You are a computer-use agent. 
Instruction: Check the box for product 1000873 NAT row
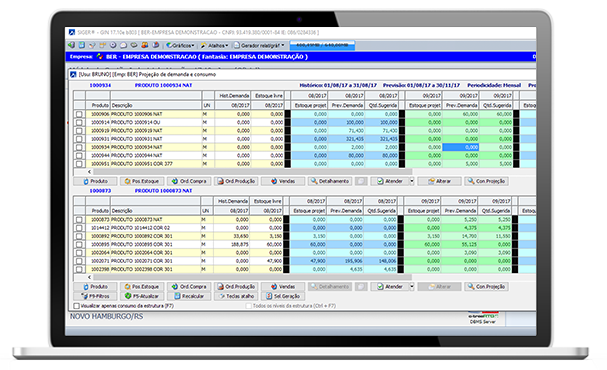pos(79,219)
